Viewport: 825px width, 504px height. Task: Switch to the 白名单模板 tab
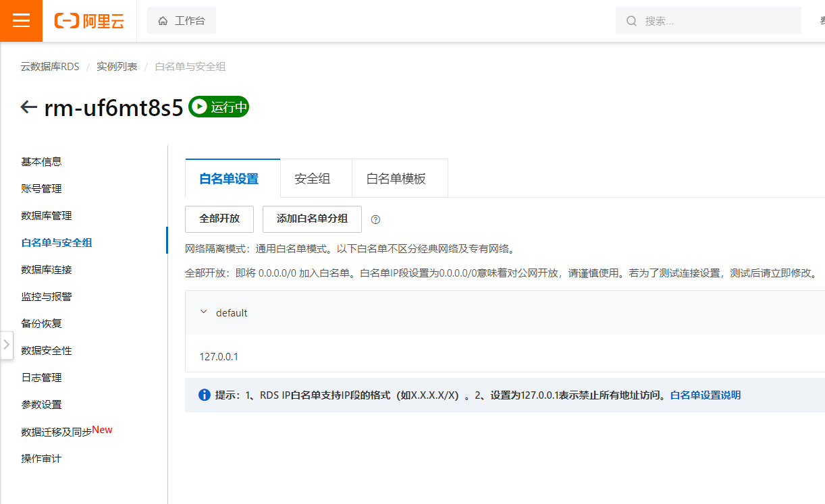click(x=396, y=179)
